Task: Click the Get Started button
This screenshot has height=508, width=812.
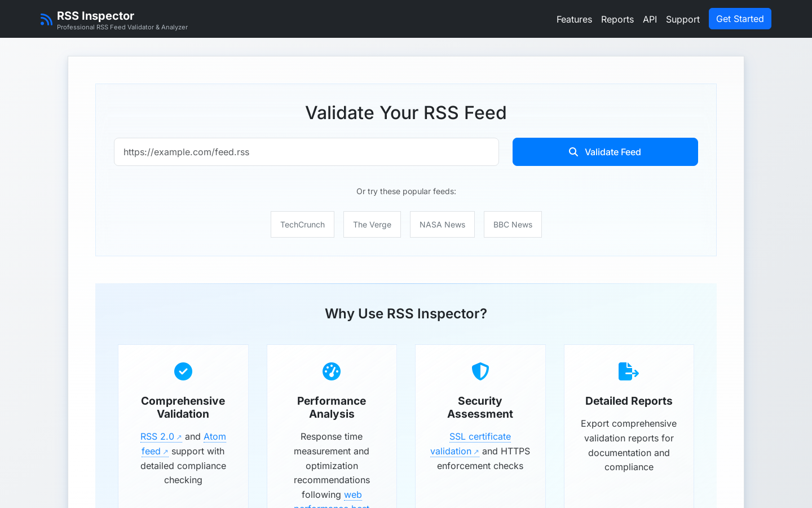Action: tap(740, 19)
